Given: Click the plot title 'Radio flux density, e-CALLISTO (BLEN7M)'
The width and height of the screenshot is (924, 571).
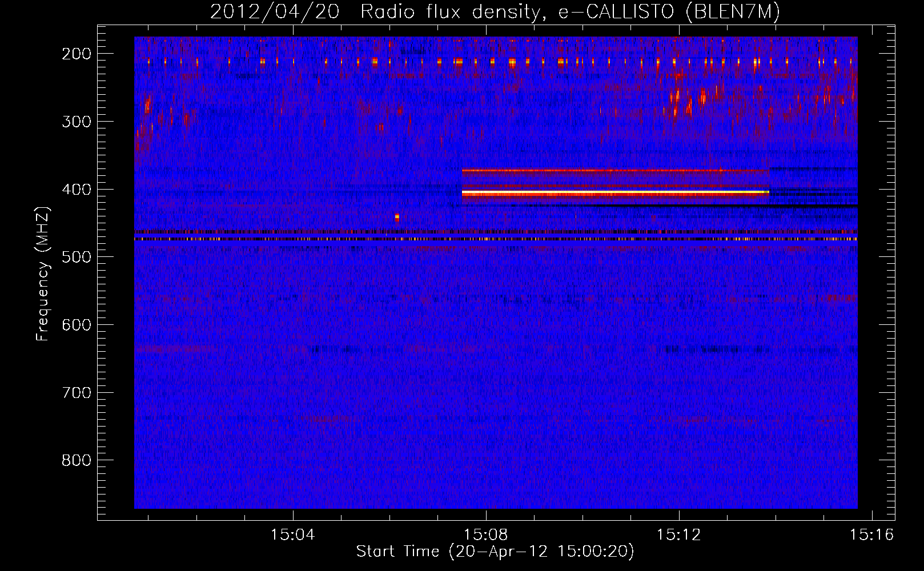Looking at the screenshot, I should tap(569, 12).
